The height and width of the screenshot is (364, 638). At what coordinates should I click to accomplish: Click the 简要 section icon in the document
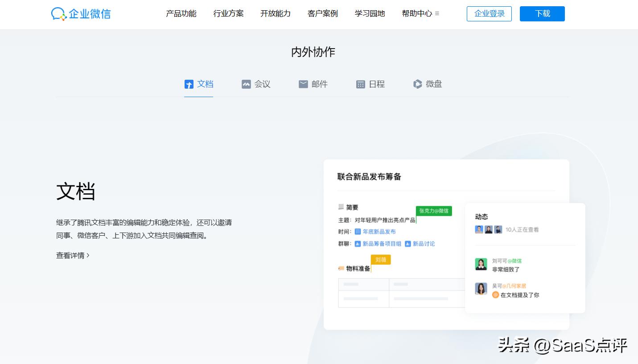340,207
